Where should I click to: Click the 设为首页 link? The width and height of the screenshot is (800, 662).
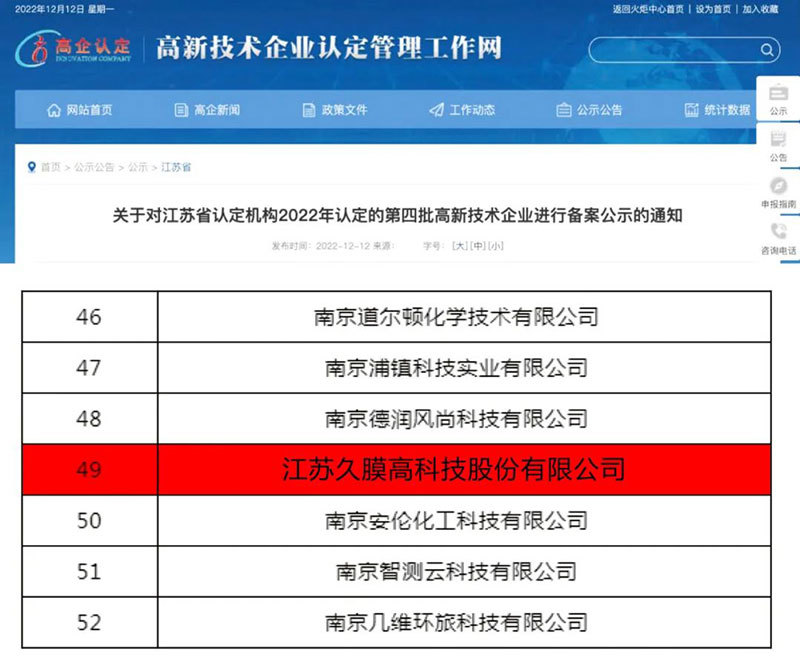point(713,9)
